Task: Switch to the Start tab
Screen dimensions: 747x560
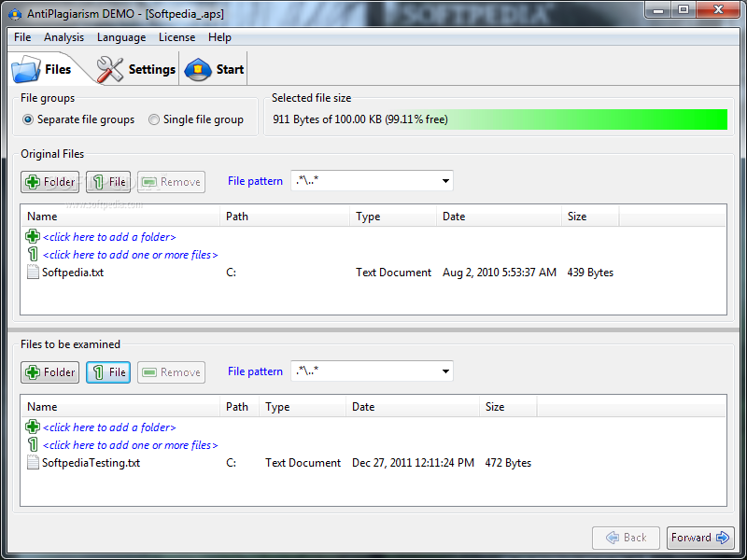Action: (x=214, y=69)
